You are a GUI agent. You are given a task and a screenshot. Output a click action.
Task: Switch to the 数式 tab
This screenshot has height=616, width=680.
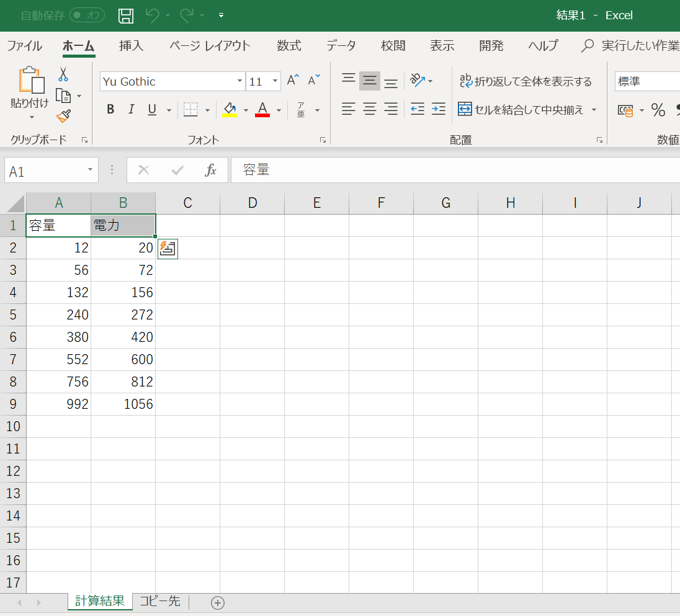pyautogui.click(x=289, y=45)
